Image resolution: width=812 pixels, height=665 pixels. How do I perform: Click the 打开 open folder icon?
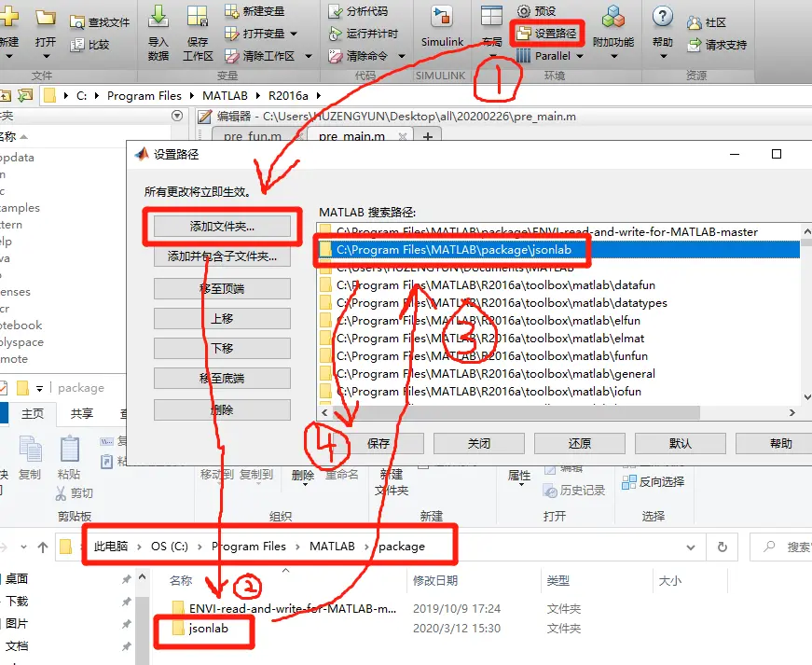45,18
